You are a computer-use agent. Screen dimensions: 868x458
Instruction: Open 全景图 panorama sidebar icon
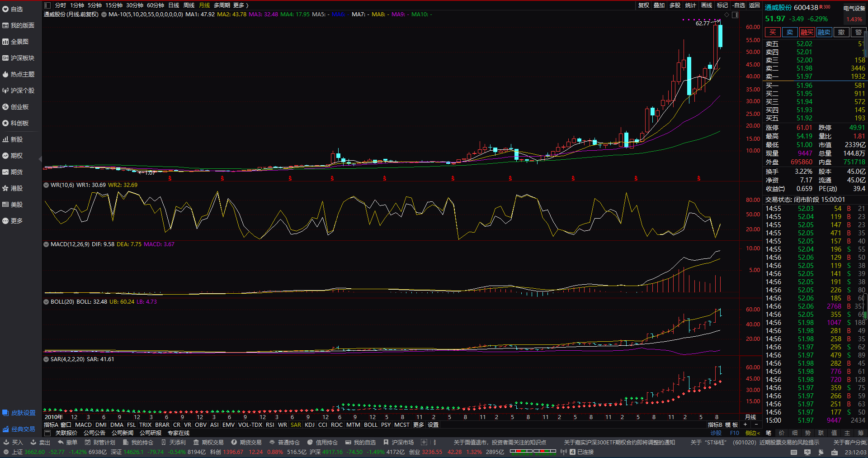(x=5, y=42)
